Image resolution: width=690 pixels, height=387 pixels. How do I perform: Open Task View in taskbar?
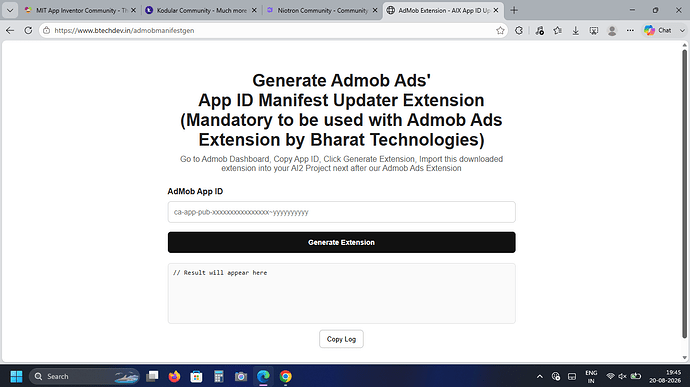[152, 376]
